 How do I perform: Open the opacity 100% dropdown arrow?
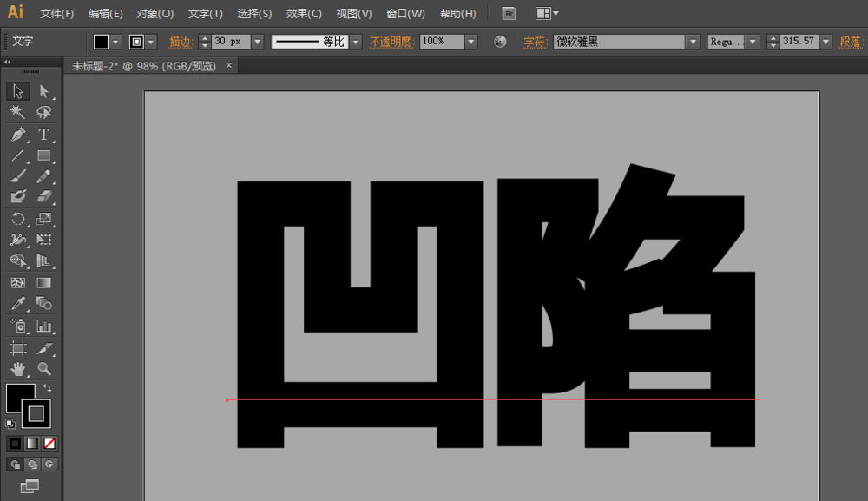point(471,42)
